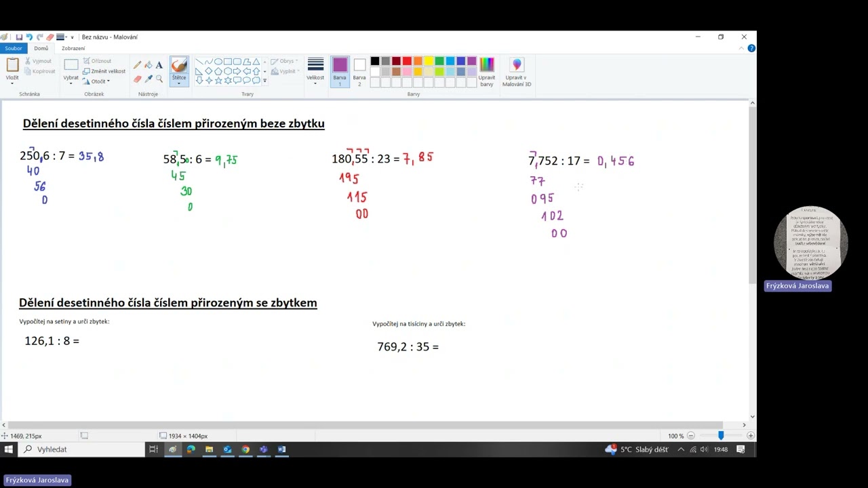The width and height of the screenshot is (868, 488).
Task: Click the Oříznout crop button
Action: point(98,61)
